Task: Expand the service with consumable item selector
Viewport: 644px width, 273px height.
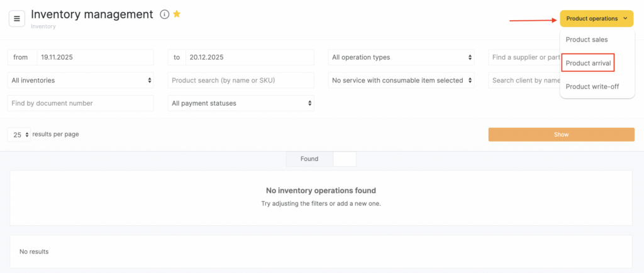Action: pyautogui.click(x=402, y=81)
